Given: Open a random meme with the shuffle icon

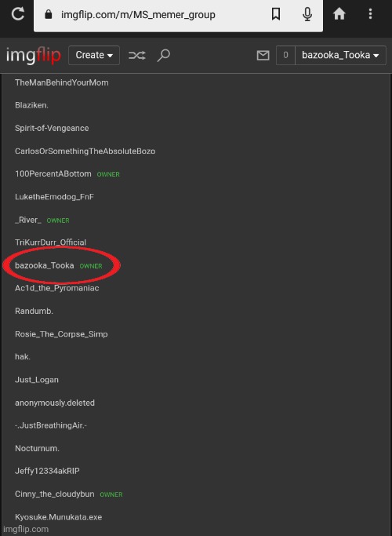Looking at the screenshot, I should tap(137, 56).
